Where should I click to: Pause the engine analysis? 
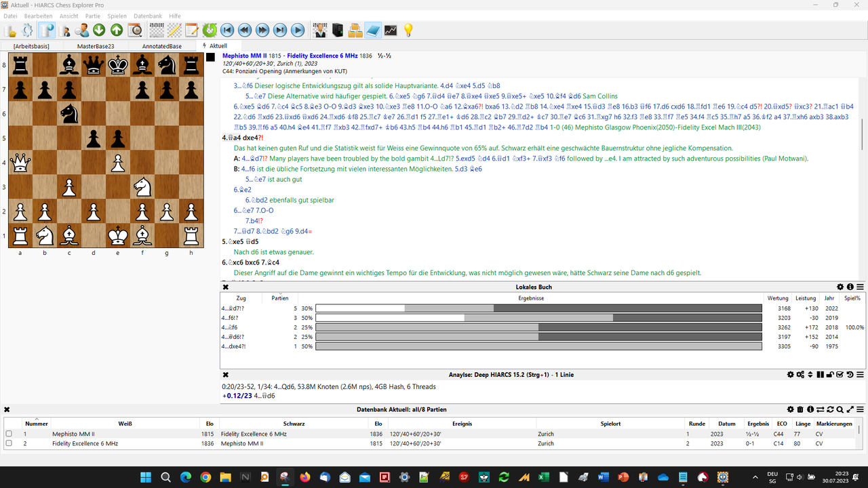[820, 375]
